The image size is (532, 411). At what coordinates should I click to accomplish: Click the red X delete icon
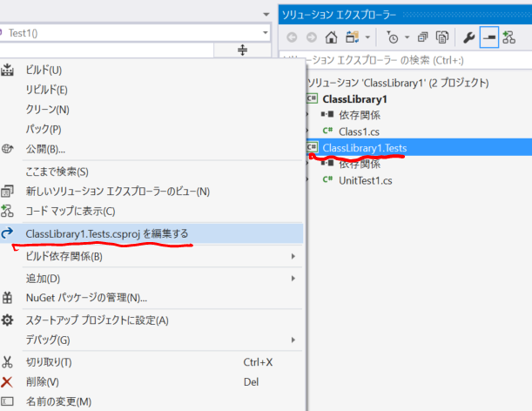(7, 382)
